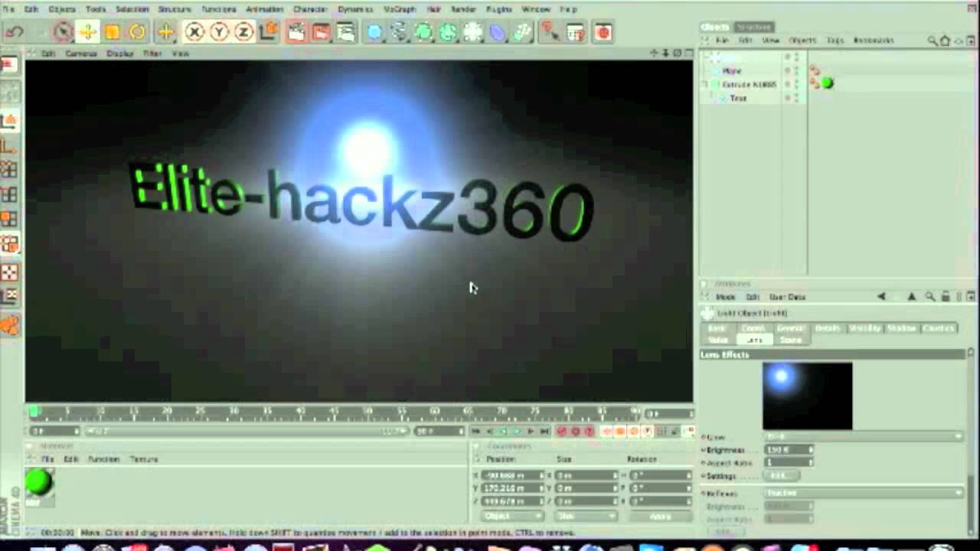The image size is (980, 551).
Task: Open the deformer objects icon
Action: pyautogui.click(x=498, y=32)
